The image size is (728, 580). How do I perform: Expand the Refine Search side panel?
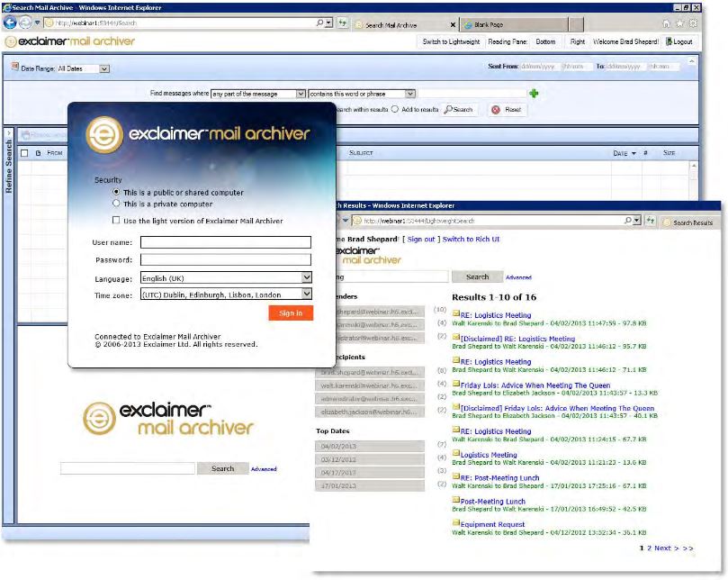click(x=9, y=133)
